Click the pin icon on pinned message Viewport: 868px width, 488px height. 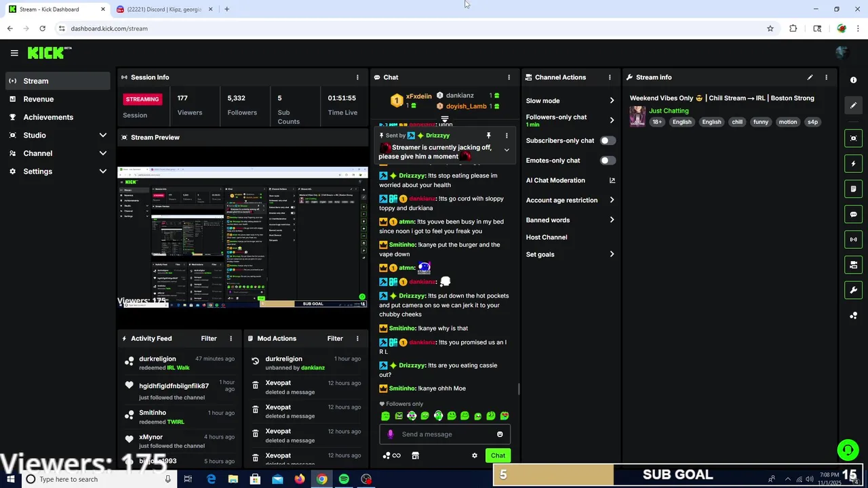point(488,136)
